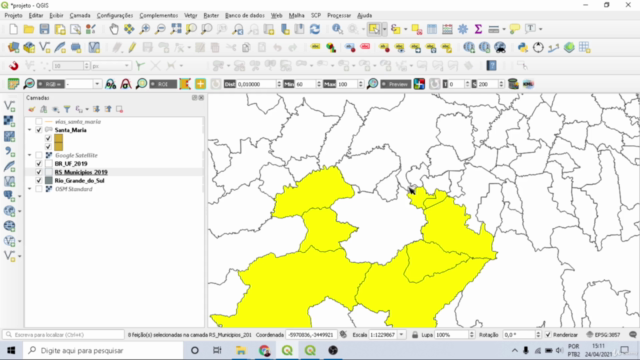Open the text annotation dropdown arrow
The width and height of the screenshot is (640, 360).
[540, 29]
